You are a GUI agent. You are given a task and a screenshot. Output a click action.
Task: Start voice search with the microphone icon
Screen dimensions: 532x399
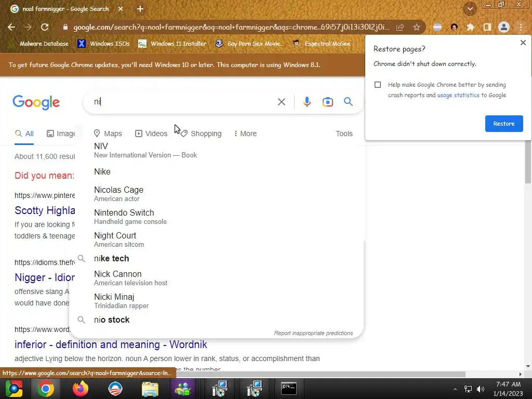click(307, 102)
